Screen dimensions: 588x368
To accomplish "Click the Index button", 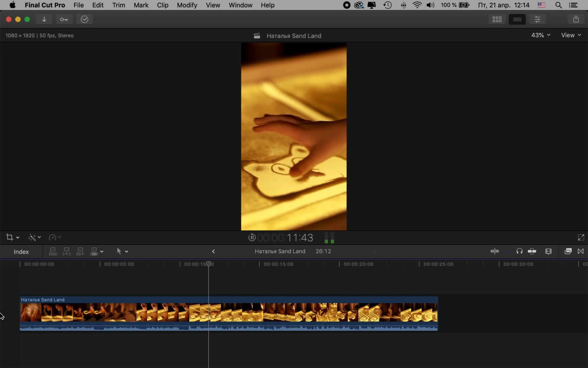I will click(21, 252).
